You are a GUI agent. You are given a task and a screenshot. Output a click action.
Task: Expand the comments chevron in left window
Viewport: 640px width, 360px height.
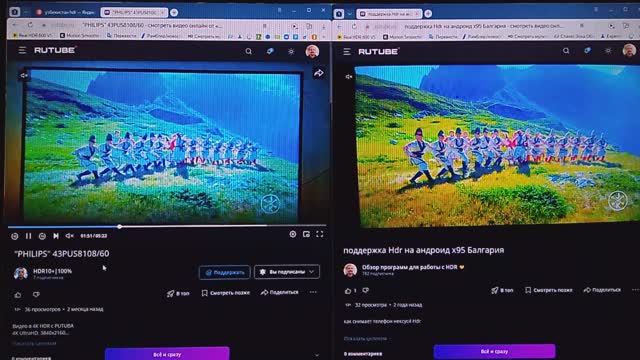click(x=317, y=356)
